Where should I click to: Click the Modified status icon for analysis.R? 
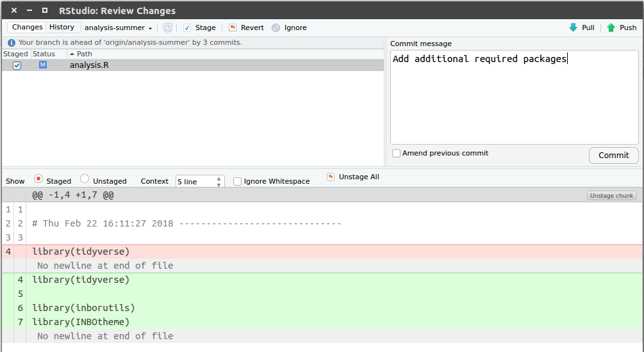pos(43,65)
